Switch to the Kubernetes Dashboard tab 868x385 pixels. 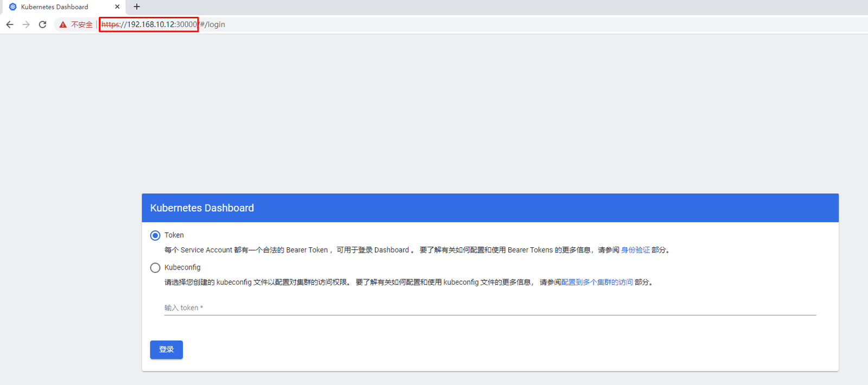(x=63, y=7)
